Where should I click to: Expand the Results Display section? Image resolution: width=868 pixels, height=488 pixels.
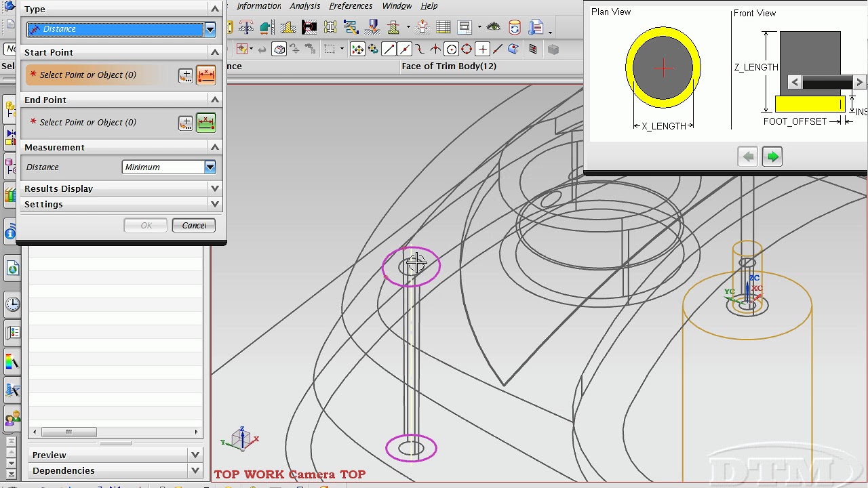pyautogui.click(x=215, y=188)
